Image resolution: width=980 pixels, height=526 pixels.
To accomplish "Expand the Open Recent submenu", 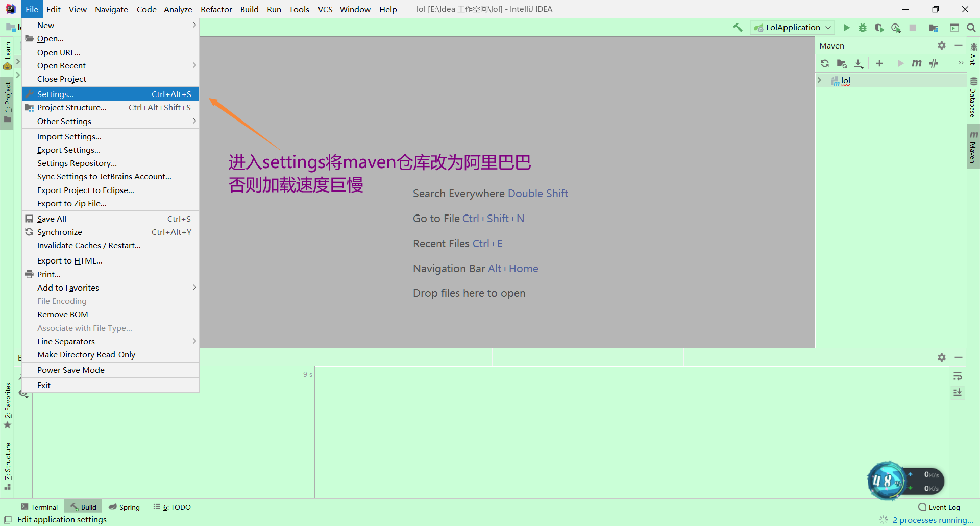I will pos(110,65).
